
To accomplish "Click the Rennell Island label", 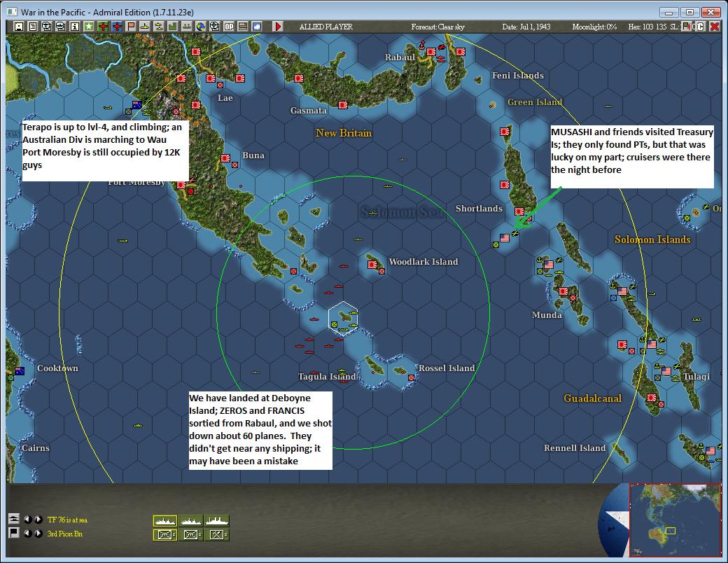I will (575, 447).
